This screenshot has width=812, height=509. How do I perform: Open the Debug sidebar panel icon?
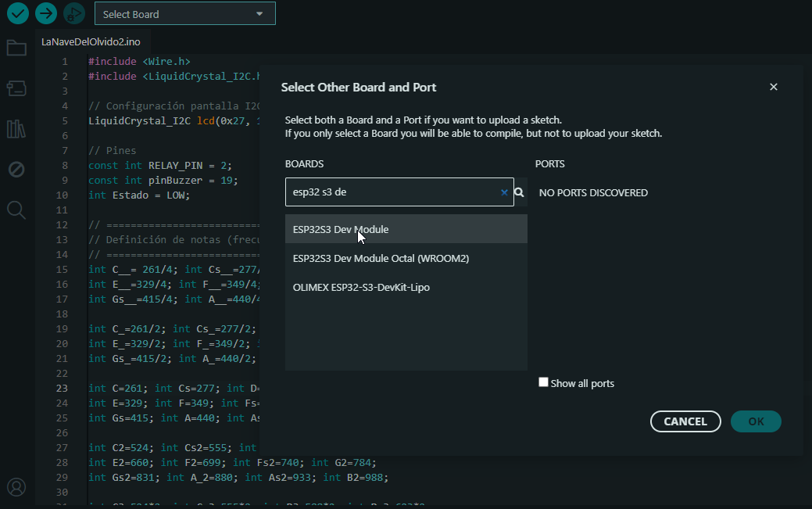pyautogui.click(x=16, y=170)
